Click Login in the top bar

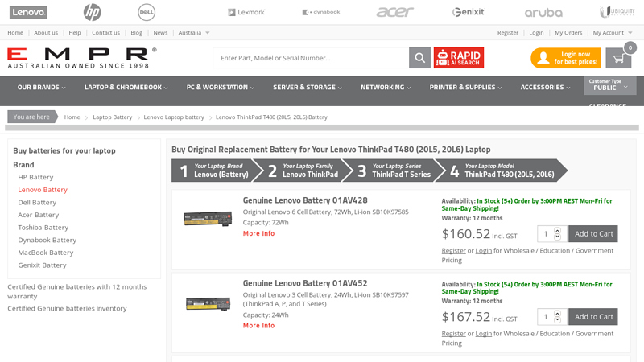click(536, 33)
